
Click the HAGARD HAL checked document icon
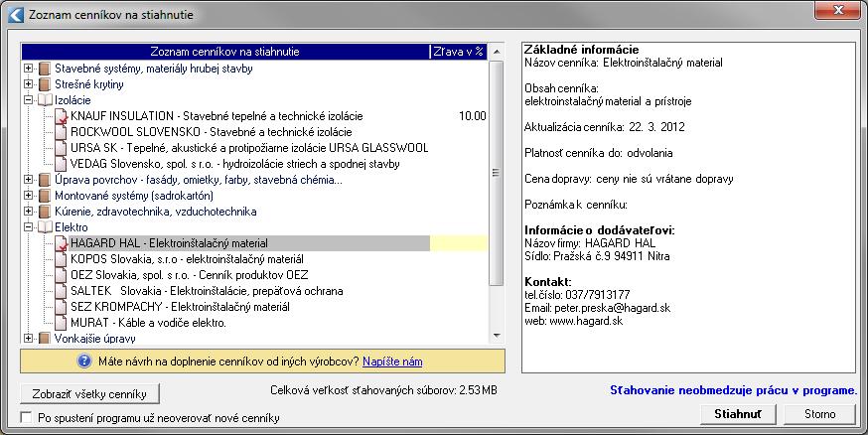(x=61, y=243)
